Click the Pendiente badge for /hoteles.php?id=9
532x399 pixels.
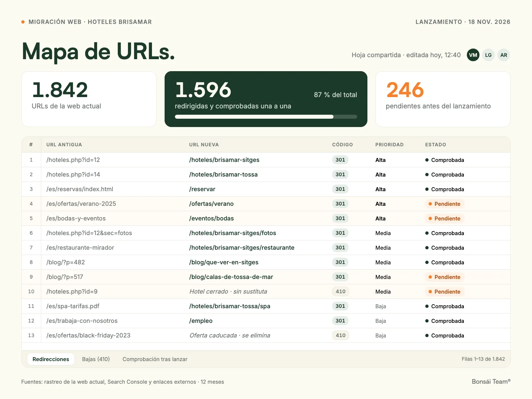tap(445, 292)
